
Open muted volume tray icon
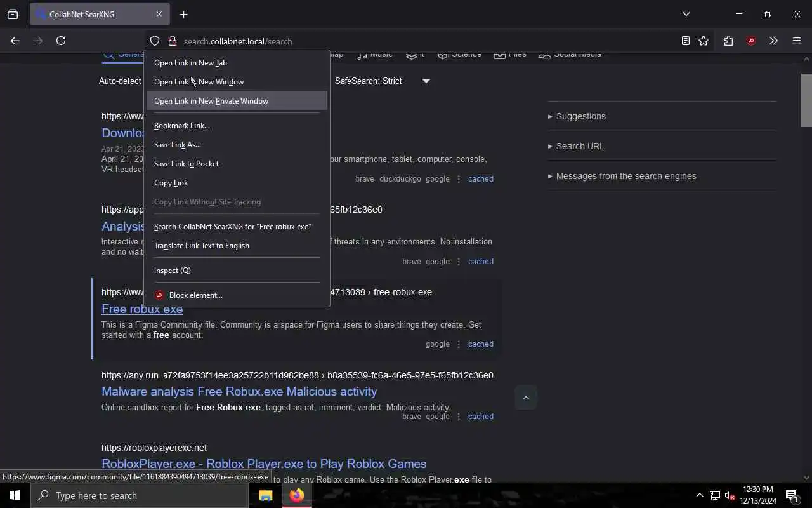click(730, 495)
